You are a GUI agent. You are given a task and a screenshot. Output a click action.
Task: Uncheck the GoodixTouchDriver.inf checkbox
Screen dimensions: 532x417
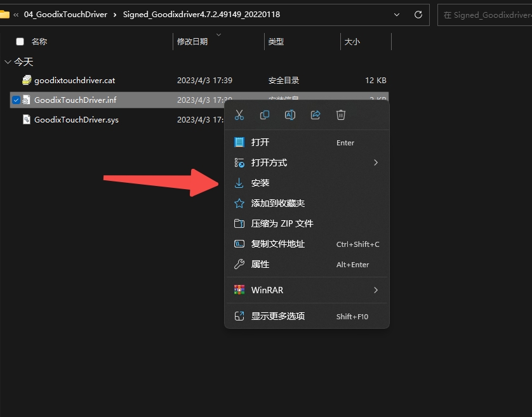pos(16,100)
